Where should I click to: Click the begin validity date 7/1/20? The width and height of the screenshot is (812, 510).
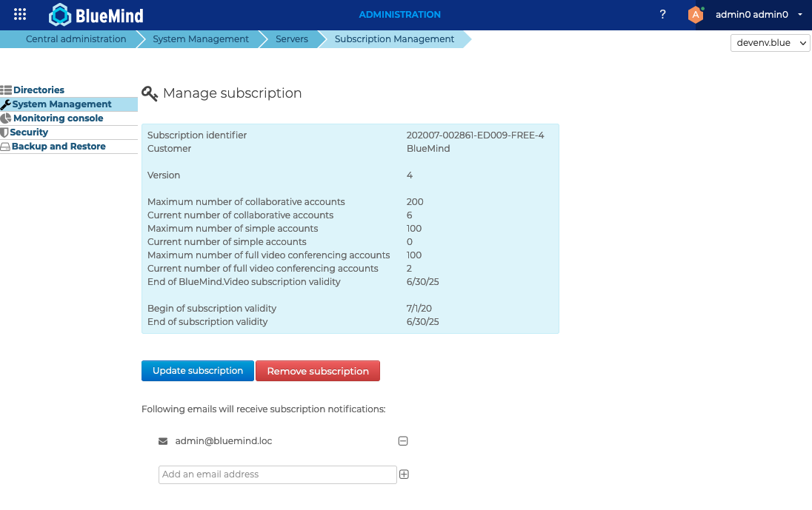[x=419, y=308]
